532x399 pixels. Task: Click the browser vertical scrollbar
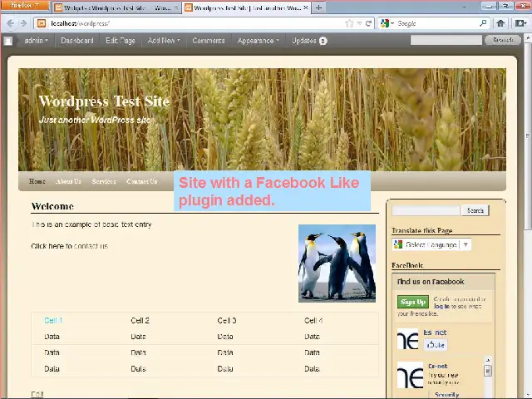pos(528,135)
